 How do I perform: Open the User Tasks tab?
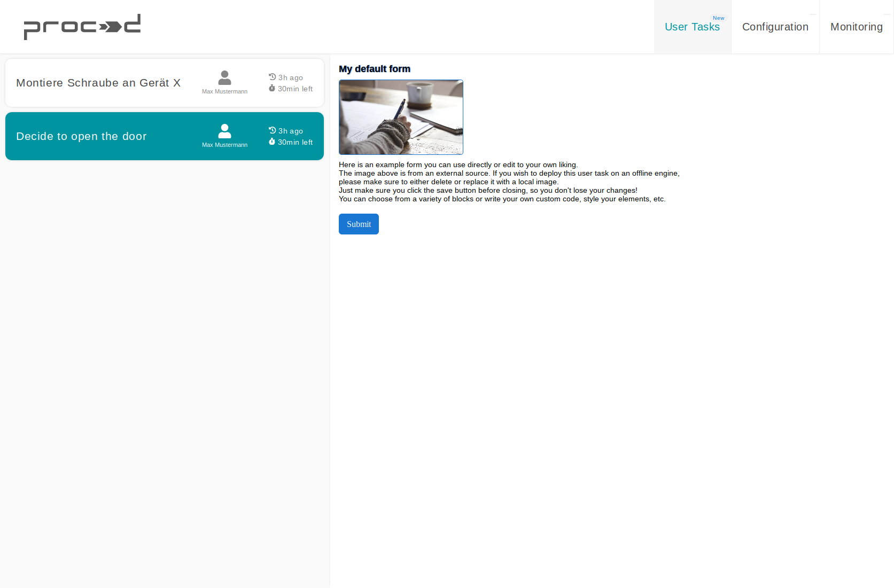click(693, 27)
